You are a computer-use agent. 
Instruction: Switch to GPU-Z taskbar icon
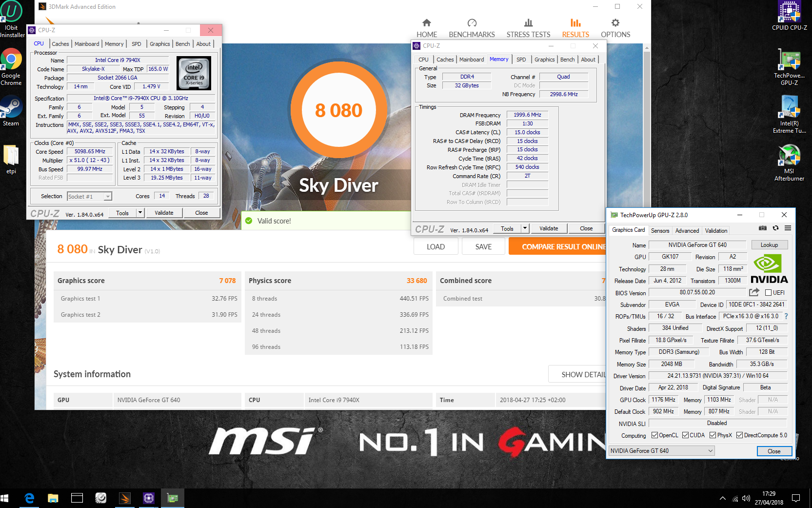[173, 498]
